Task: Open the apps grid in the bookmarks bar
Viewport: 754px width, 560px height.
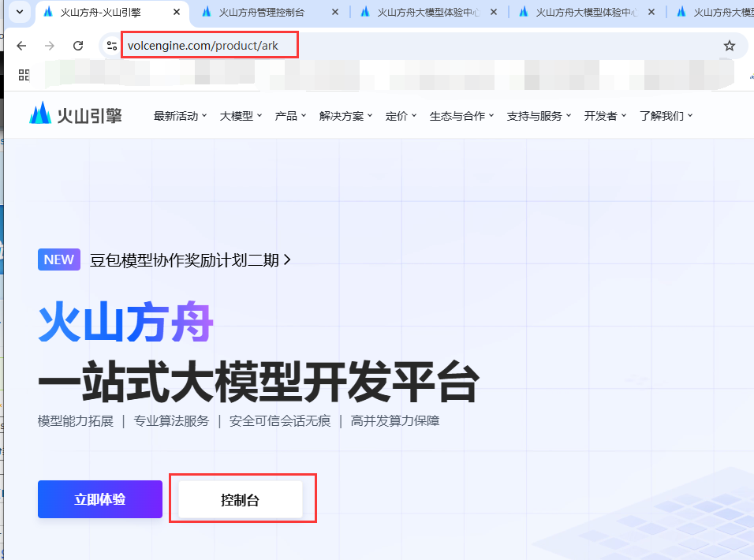Action: (x=24, y=75)
